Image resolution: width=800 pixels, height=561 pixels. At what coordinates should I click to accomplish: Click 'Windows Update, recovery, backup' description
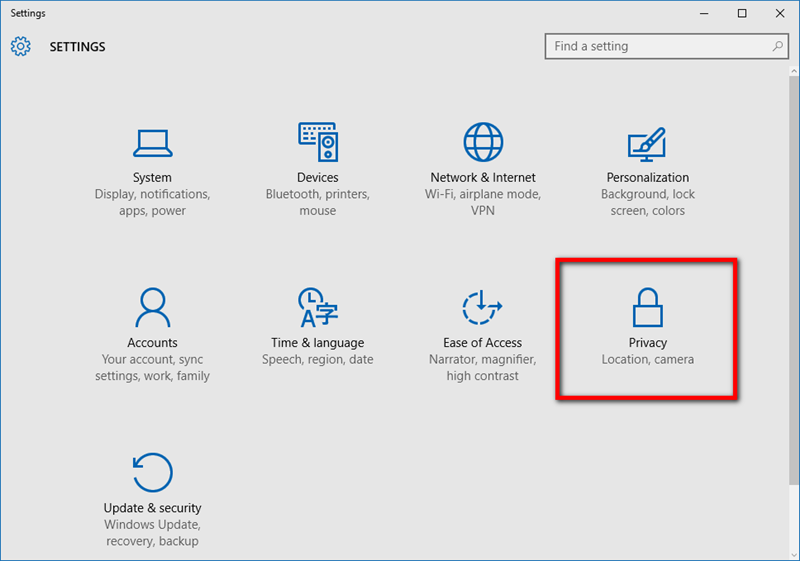(152, 533)
